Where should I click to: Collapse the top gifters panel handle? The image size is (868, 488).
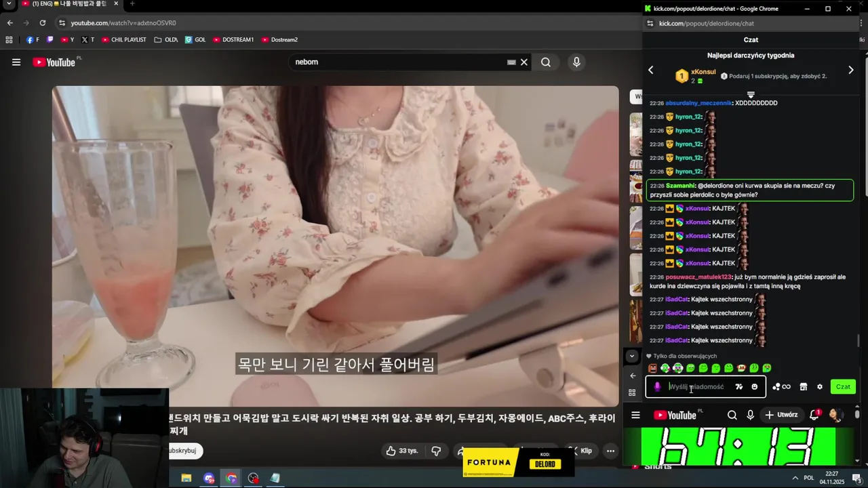point(751,95)
